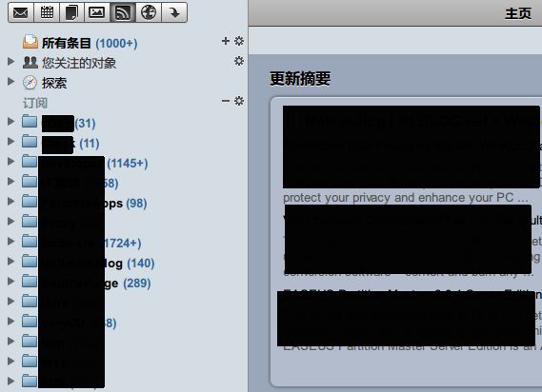Click folder icon of the (1145+) row

point(30,162)
